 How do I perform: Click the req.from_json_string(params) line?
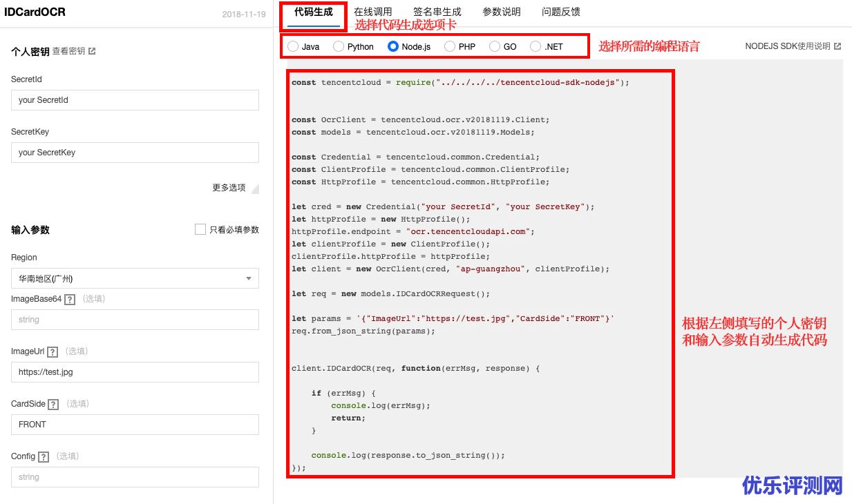(x=363, y=331)
